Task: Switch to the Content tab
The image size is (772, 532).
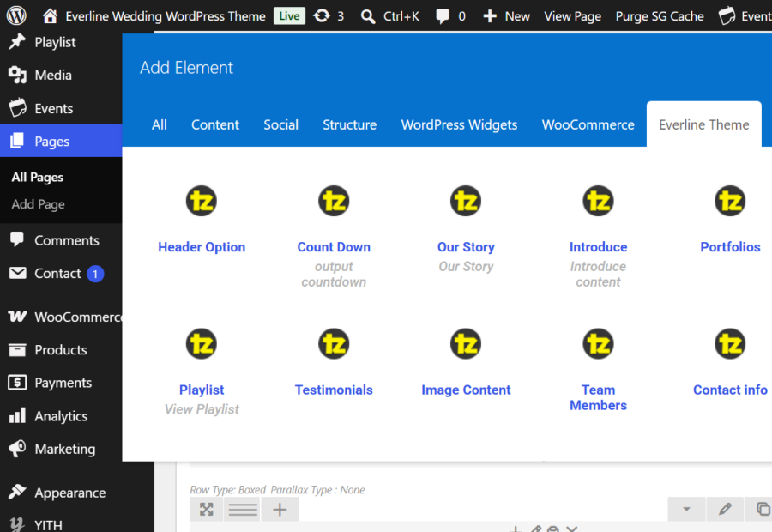Action: point(215,124)
